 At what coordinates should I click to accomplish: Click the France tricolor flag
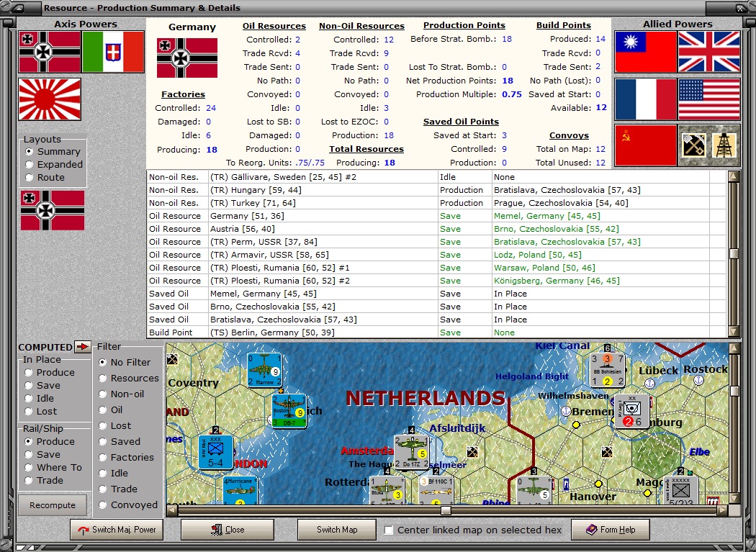point(646,99)
